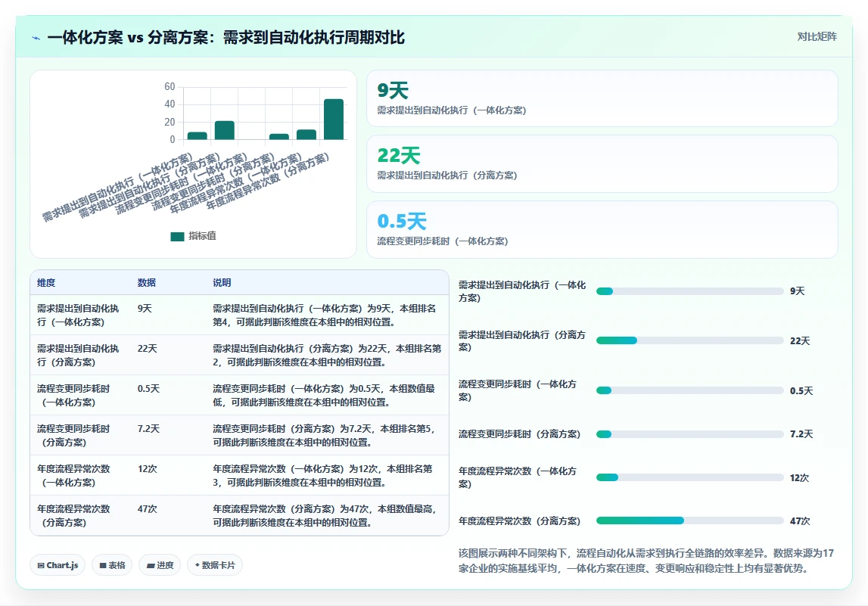Image resolution: width=868 pixels, height=606 pixels.
Task: Click the progress bar showing 0.5天
Action: pos(689,390)
